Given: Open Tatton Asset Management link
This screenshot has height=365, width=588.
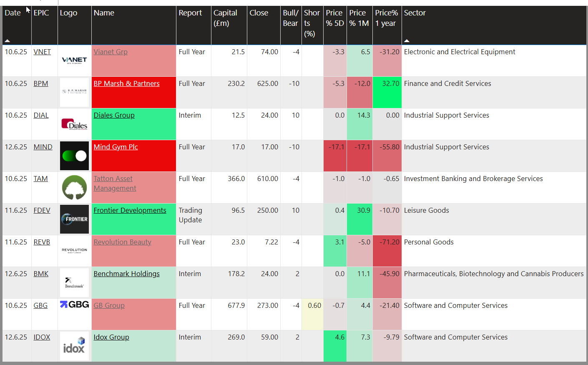Looking at the screenshot, I should tap(115, 184).
